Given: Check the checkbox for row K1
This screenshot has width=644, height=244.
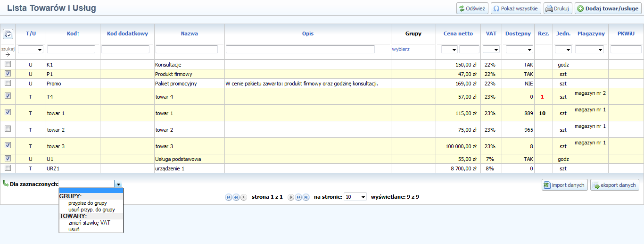Looking at the screenshot, I should pyautogui.click(x=8, y=64).
